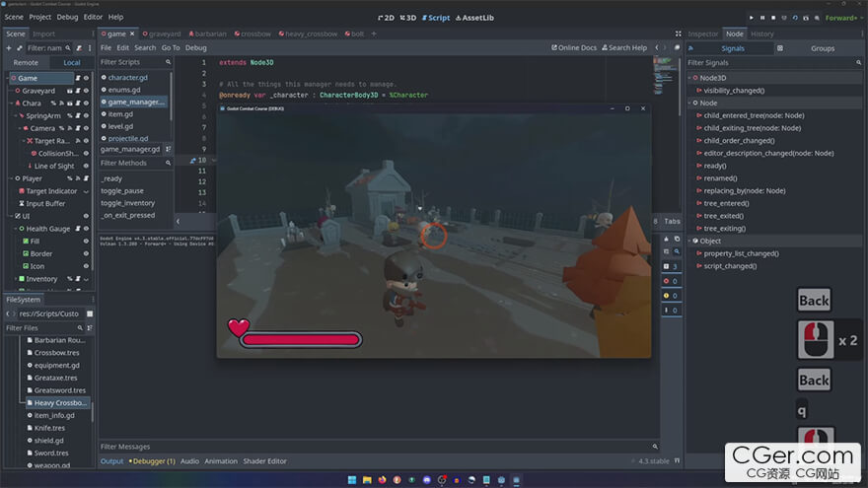
Task: Jump to the toggle_inventory method
Action: [128, 203]
